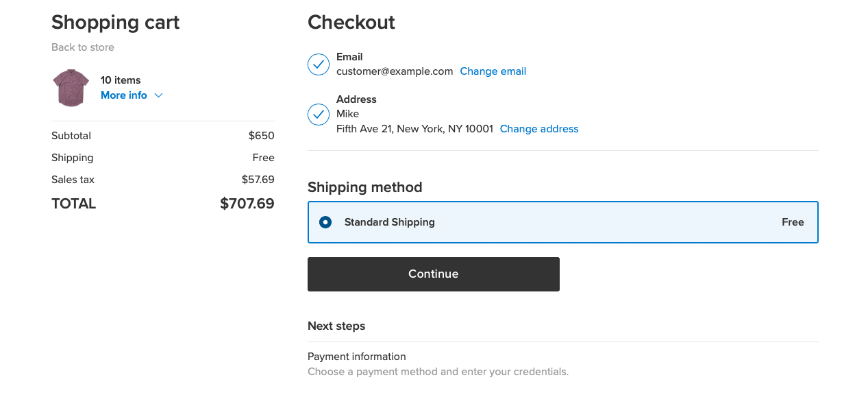Screen dimensions: 868x395
Task: Click the Free shipping price label
Action: (x=264, y=157)
